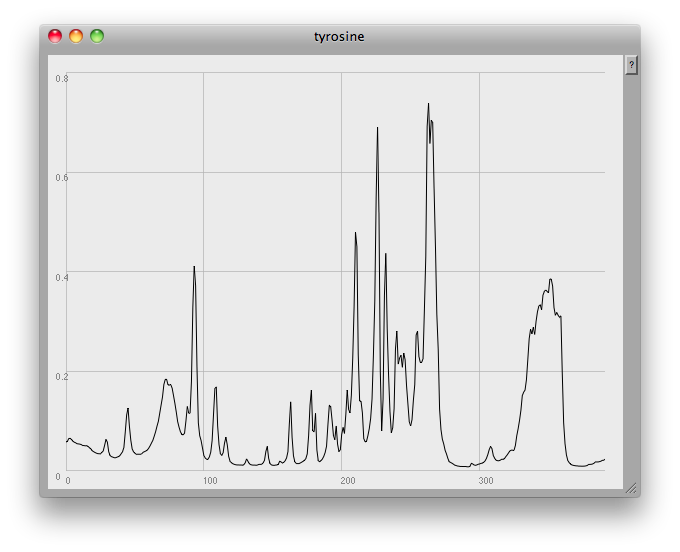Click the 0.4 y-axis tick label
The height and width of the screenshot is (552, 680).
[62, 277]
